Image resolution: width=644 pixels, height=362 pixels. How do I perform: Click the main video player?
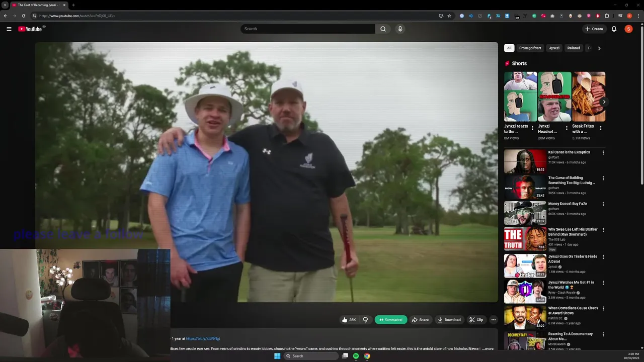pyautogui.click(x=267, y=172)
